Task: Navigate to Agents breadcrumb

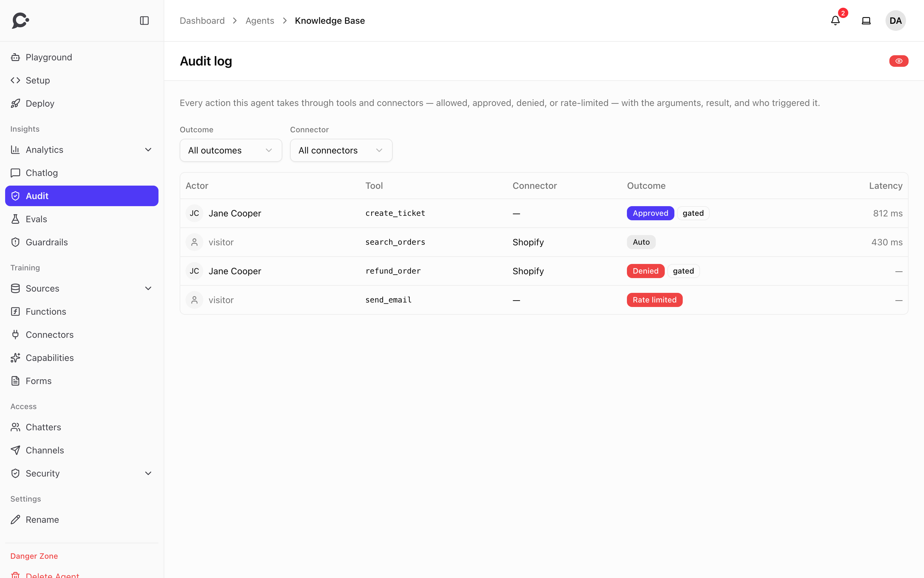Action: [260, 21]
